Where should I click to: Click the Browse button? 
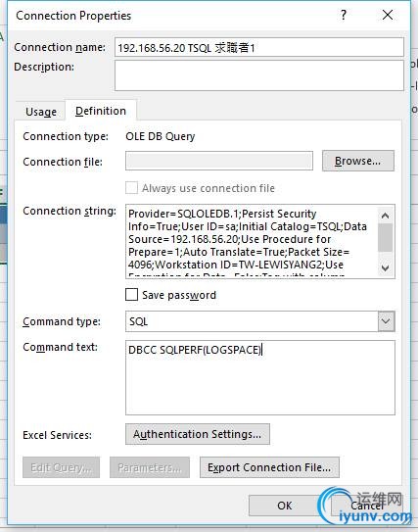point(358,161)
